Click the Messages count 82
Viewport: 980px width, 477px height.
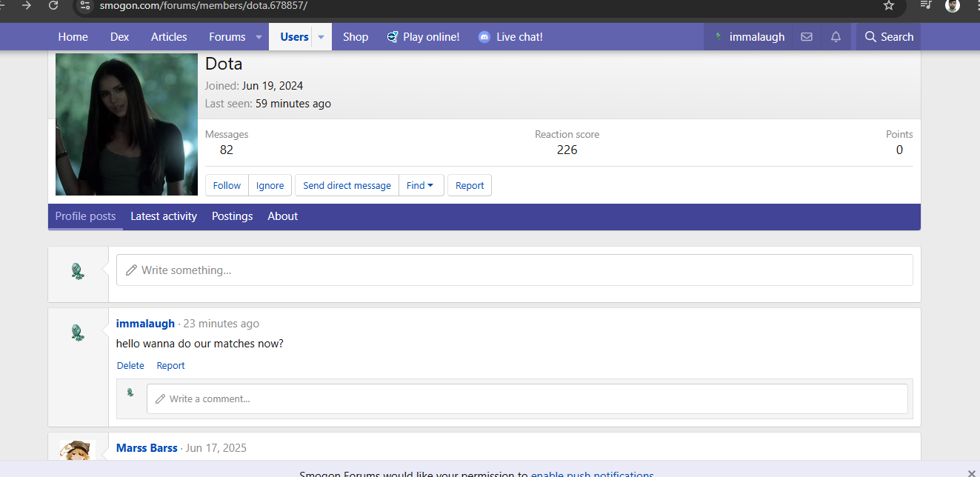coord(227,150)
